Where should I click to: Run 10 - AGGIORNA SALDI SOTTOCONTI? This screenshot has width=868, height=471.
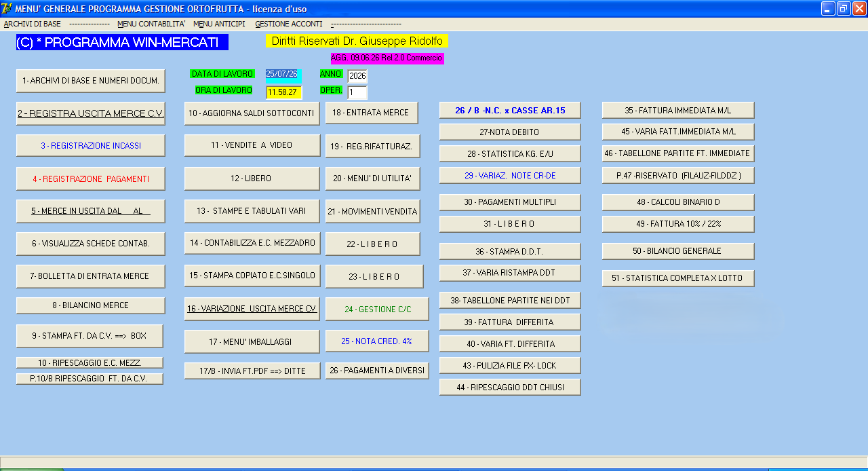coord(252,113)
